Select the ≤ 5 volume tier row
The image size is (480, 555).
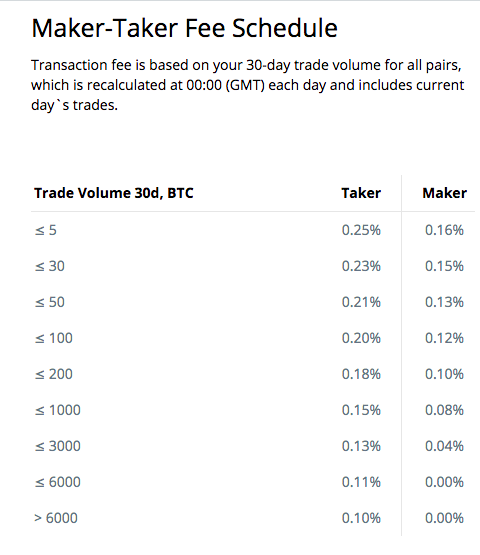pyautogui.click(x=253, y=230)
